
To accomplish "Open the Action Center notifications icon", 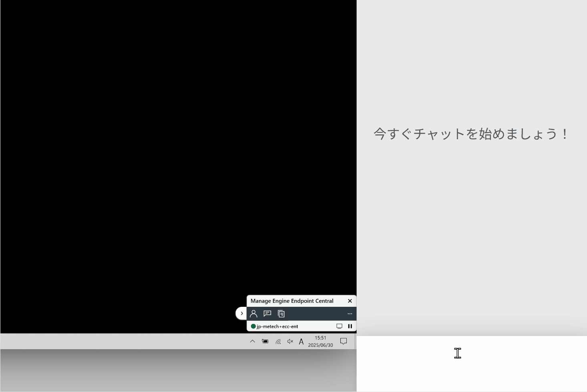I will [344, 341].
